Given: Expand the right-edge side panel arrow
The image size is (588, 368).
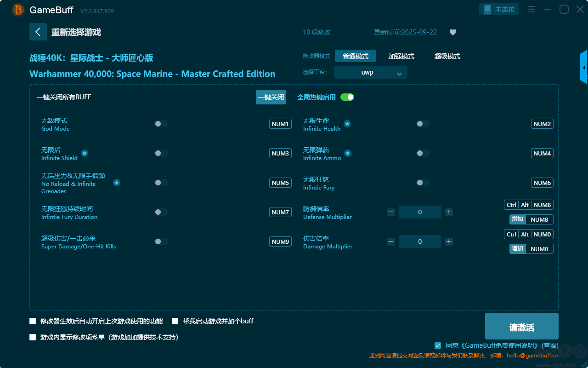Looking at the screenshot, I should [584, 67].
